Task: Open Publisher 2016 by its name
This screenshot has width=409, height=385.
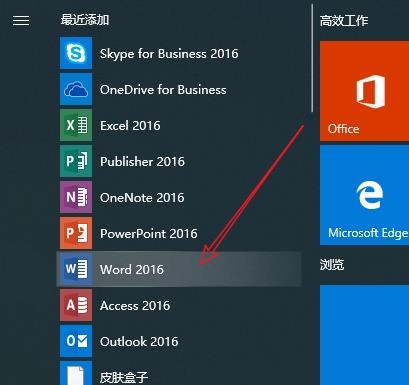Action: pos(142,162)
